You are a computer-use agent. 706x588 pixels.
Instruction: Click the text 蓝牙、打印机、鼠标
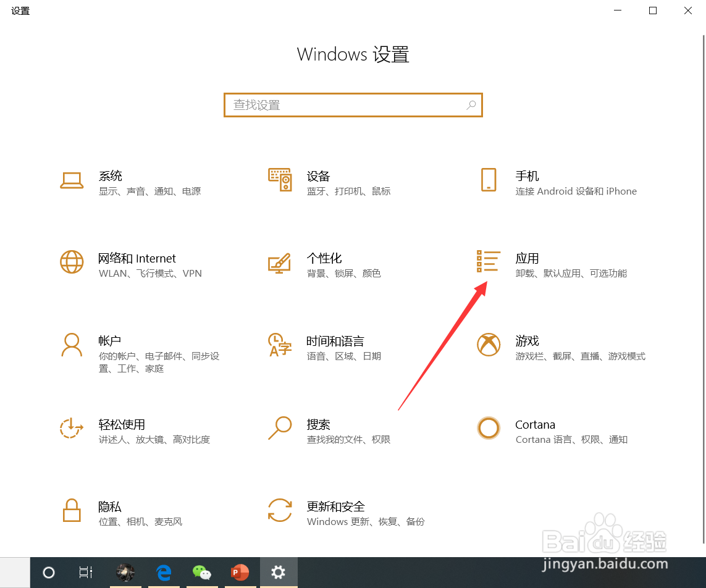348,191
